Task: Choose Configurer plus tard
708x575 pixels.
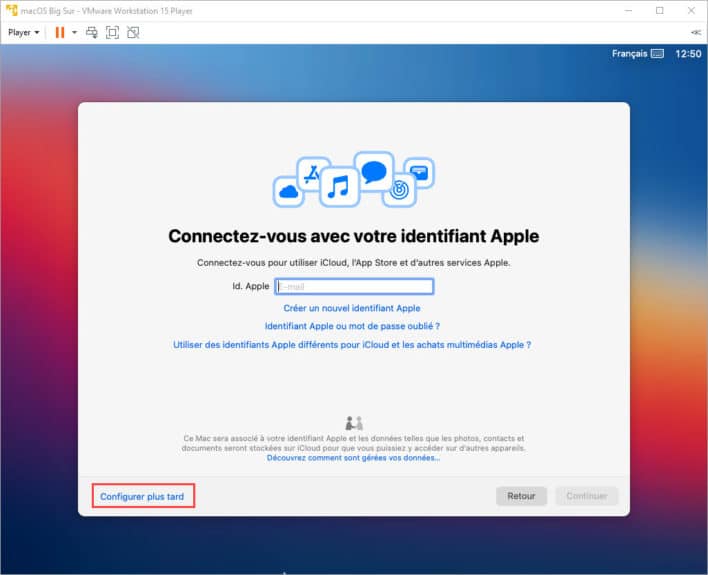Action: 142,496
